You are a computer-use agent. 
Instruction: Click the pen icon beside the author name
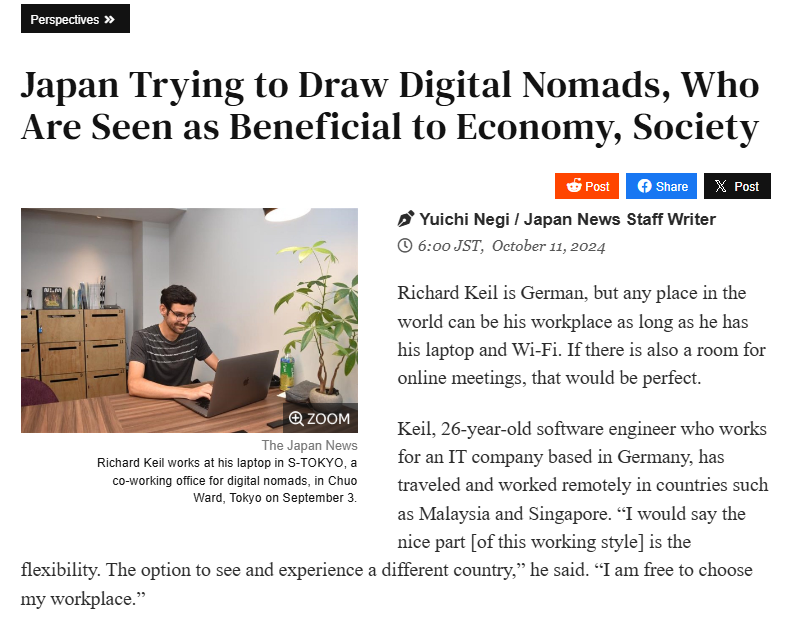coord(405,219)
